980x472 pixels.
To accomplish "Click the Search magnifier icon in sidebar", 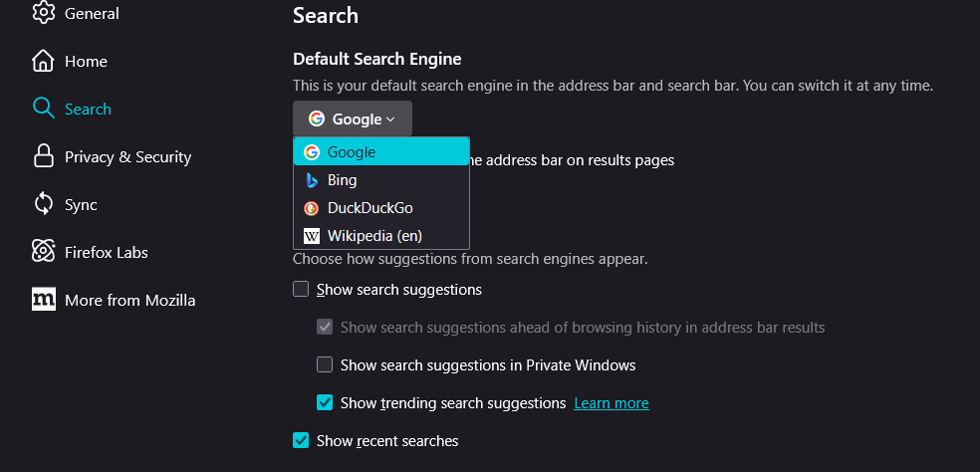I will (x=43, y=109).
